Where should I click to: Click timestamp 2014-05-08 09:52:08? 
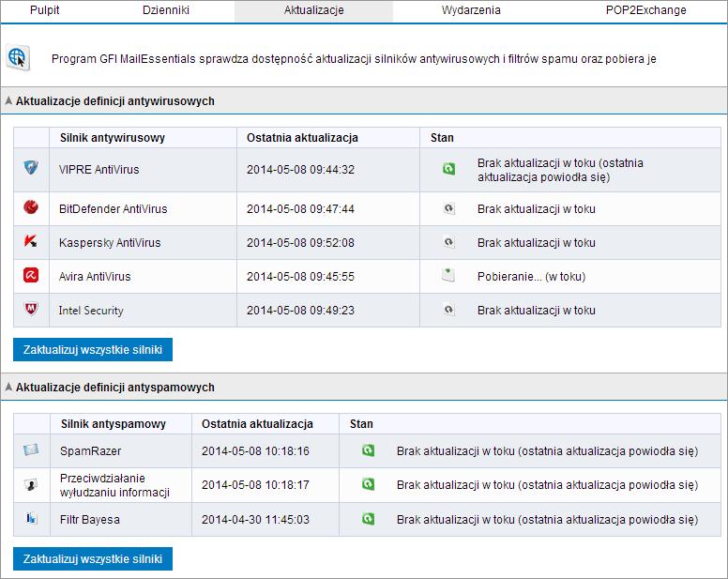pyautogui.click(x=300, y=243)
